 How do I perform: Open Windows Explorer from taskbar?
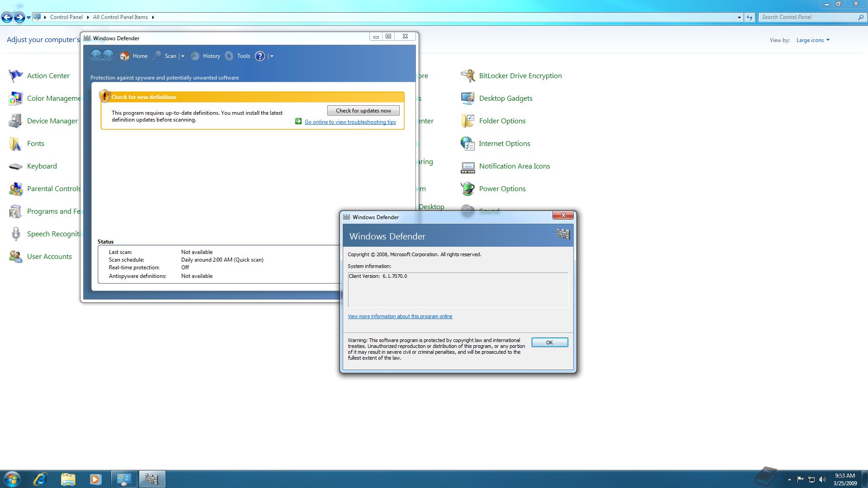(x=68, y=479)
